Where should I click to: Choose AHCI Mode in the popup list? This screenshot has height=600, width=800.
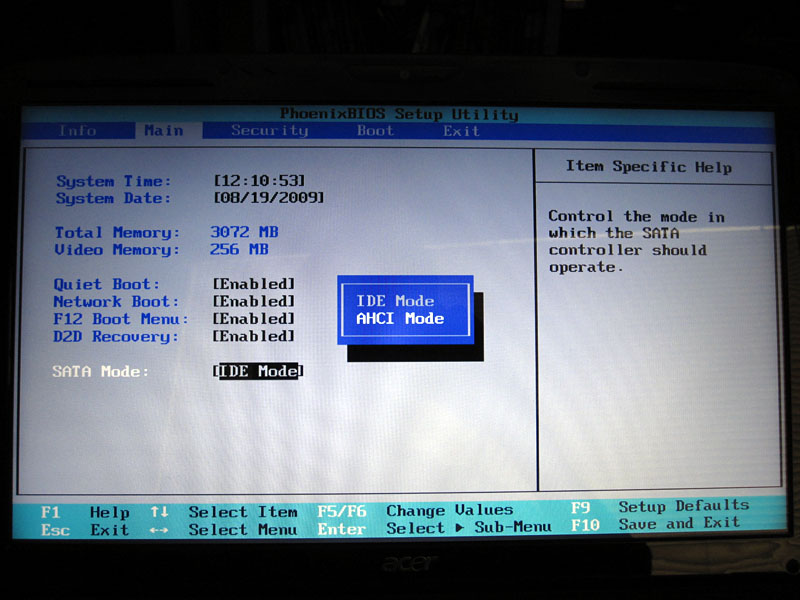[400, 318]
